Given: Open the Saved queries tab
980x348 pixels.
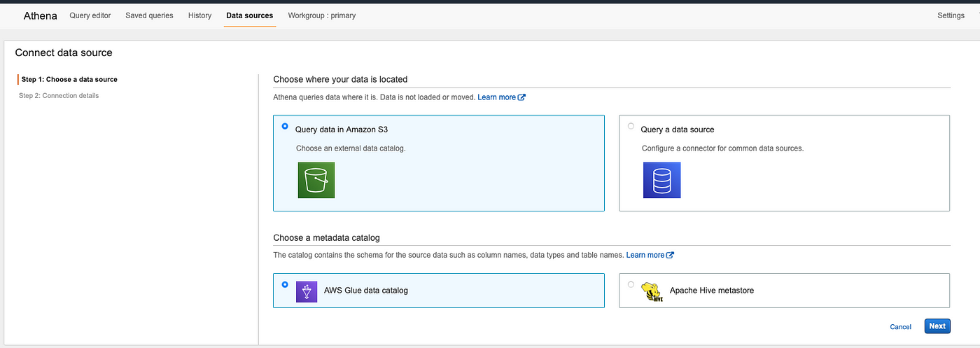Looking at the screenshot, I should click(149, 15).
